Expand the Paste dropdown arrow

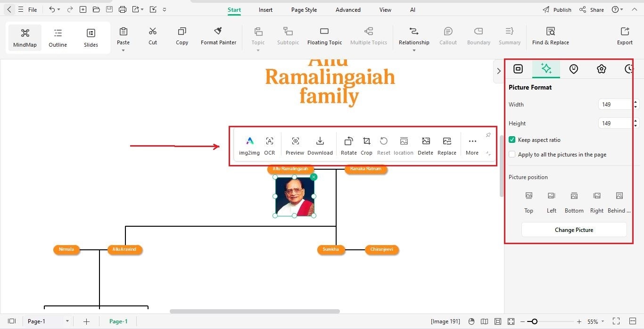point(124,50)
